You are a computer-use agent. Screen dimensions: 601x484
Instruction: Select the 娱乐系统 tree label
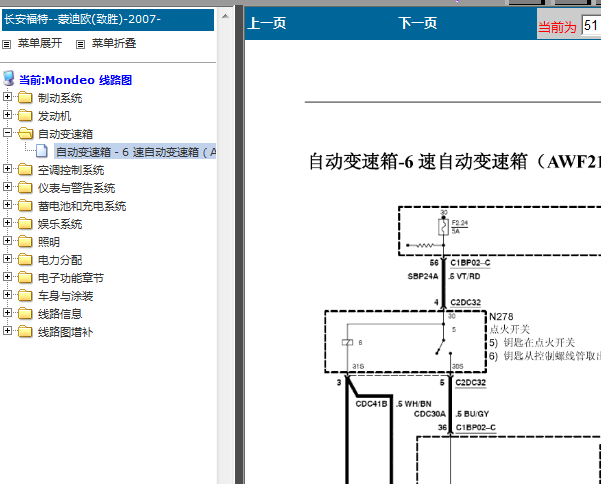(x=60, y=224)
